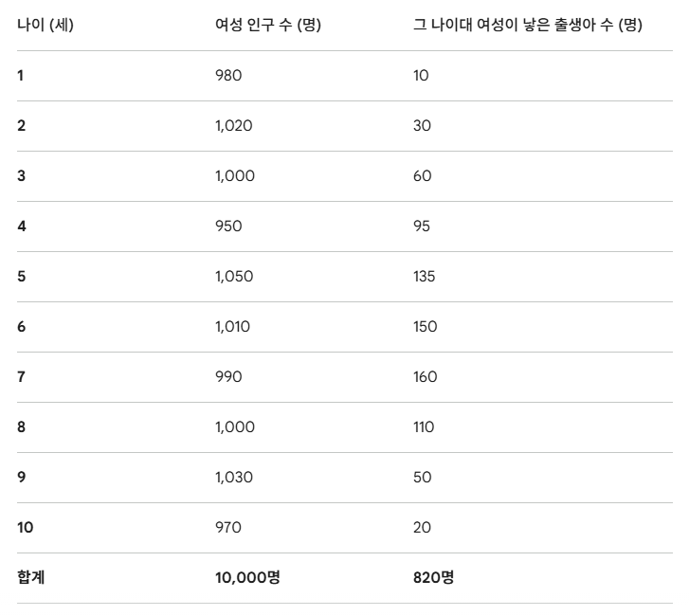Select the total population 10,000명

247,577
